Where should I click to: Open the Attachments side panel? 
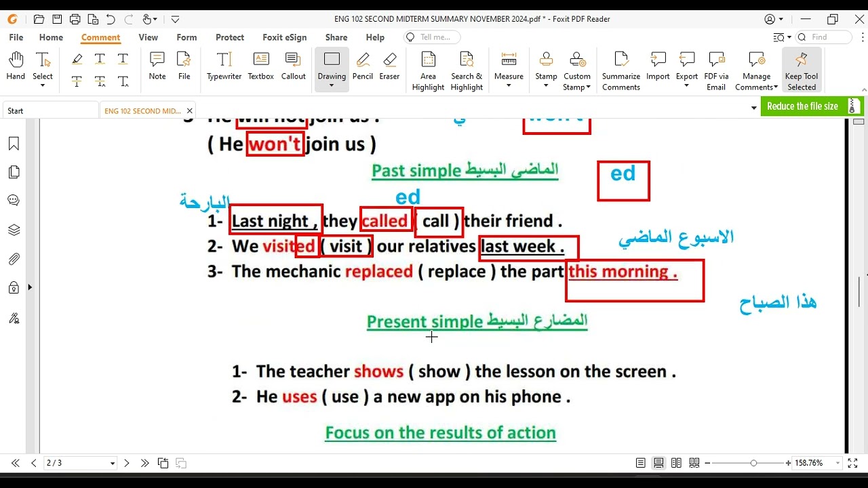[x=14, y=259]
